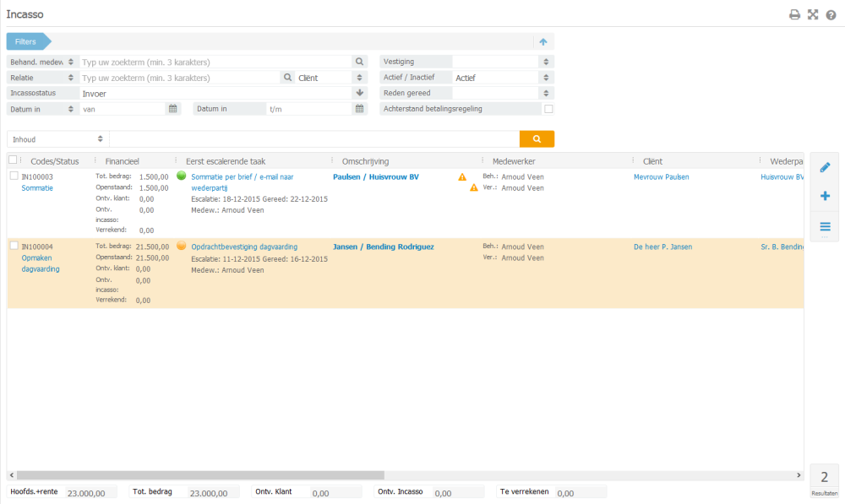Viewport: 845px width, 504px height.
Task: Open the Sommatie status link
Action: (37, 188)
